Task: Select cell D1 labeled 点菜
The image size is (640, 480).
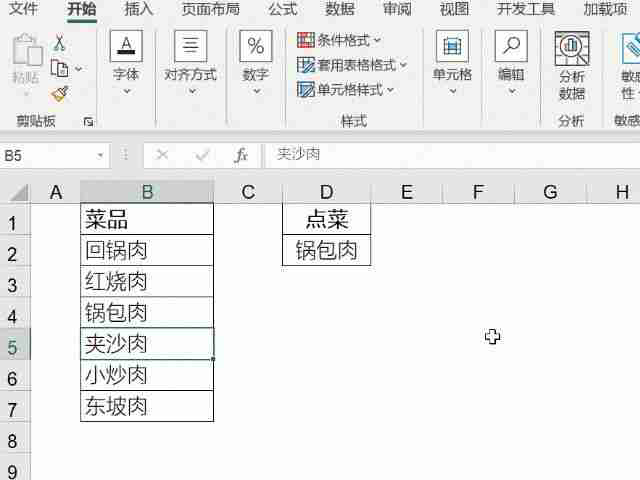Action: pyautogui.click(x=327, y=219)
